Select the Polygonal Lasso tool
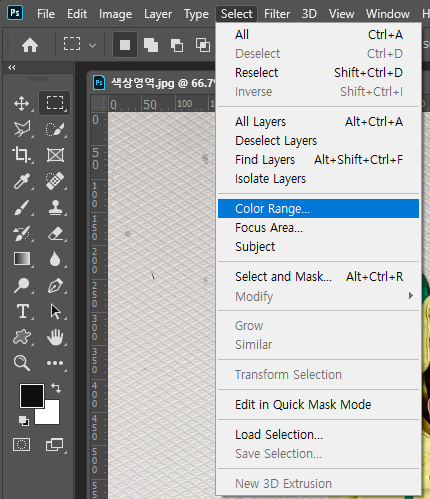This screenshot has height=499, width=430. click(x=22, y=129)
